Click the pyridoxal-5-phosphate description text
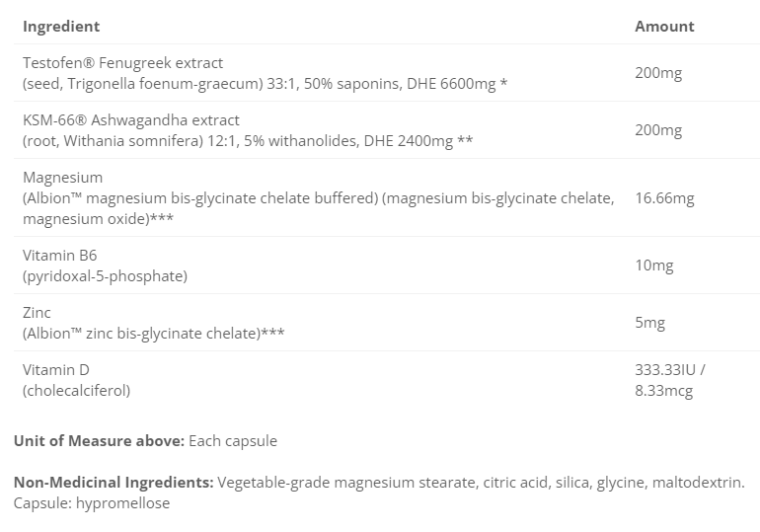Image resolution: width=760 pixels, height=532 pixels. coord(105,275)
